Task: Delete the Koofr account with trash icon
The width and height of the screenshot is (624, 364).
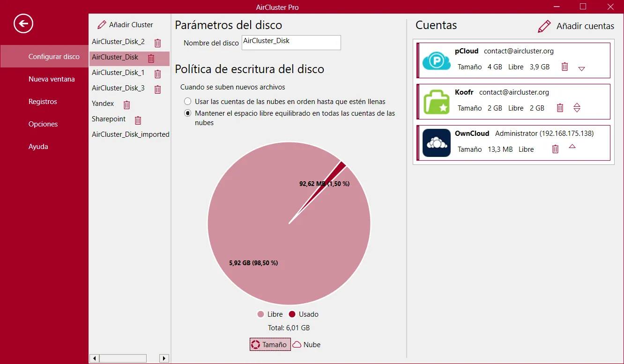Action: tap(560, 108)
